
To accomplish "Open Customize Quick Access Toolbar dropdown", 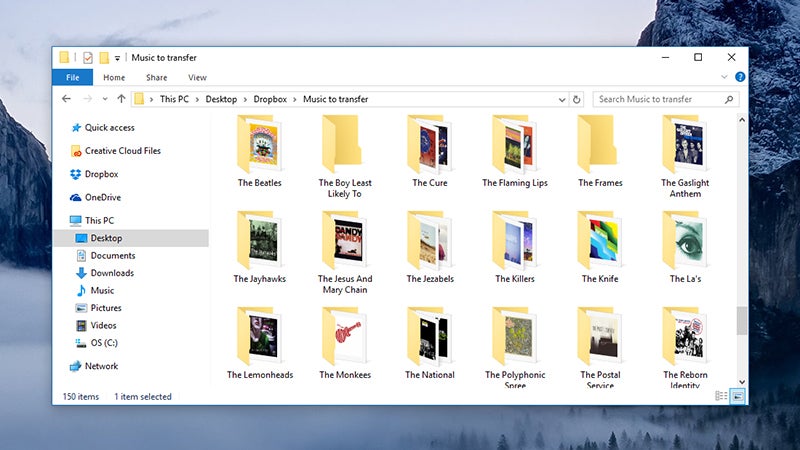I will [117, 58].
